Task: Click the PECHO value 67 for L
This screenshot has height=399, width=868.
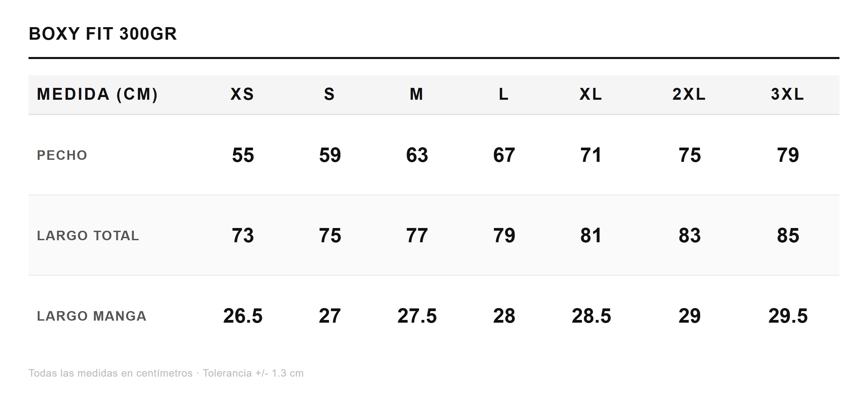Action: coord(504,155)
